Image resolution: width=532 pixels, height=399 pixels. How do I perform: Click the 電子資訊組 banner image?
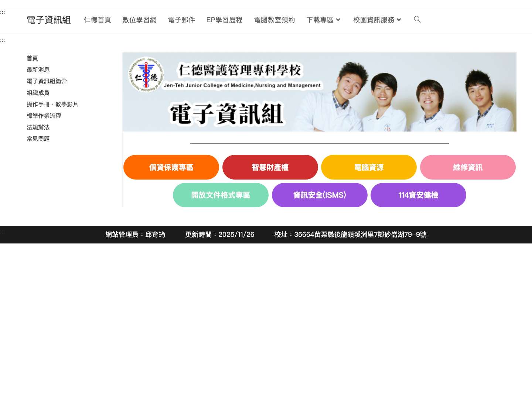[x=319, y=92]
